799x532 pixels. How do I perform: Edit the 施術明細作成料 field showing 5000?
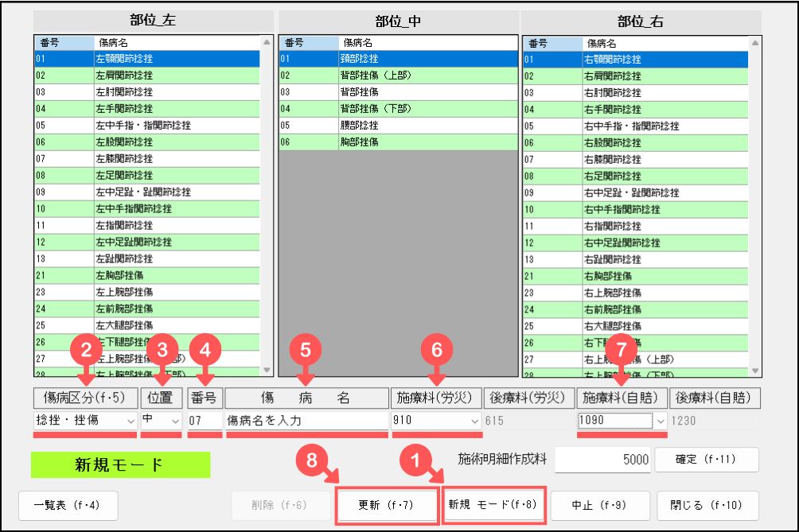(602, 460)
